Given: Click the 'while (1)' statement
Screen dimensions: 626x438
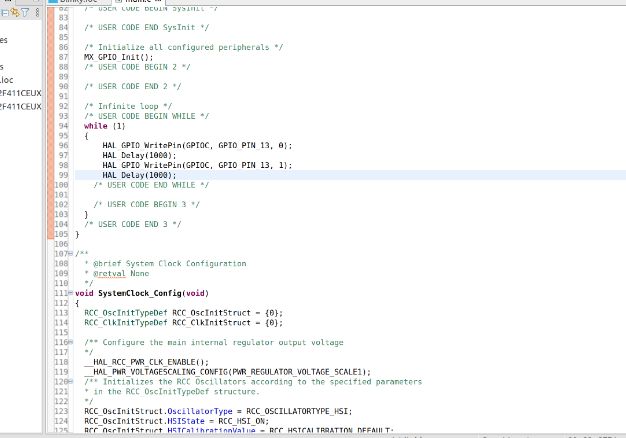Looking at the screenshot, I should click(x=105, y=126).
